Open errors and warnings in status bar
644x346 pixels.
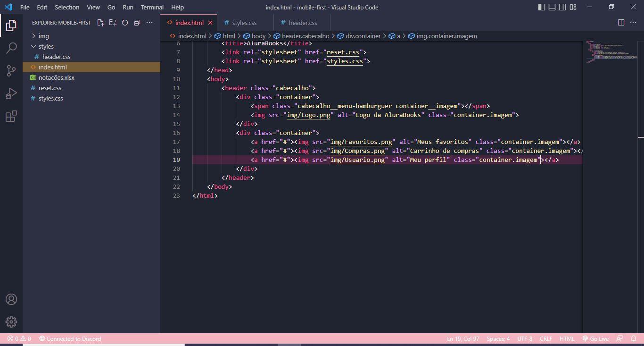coord(19,339)
